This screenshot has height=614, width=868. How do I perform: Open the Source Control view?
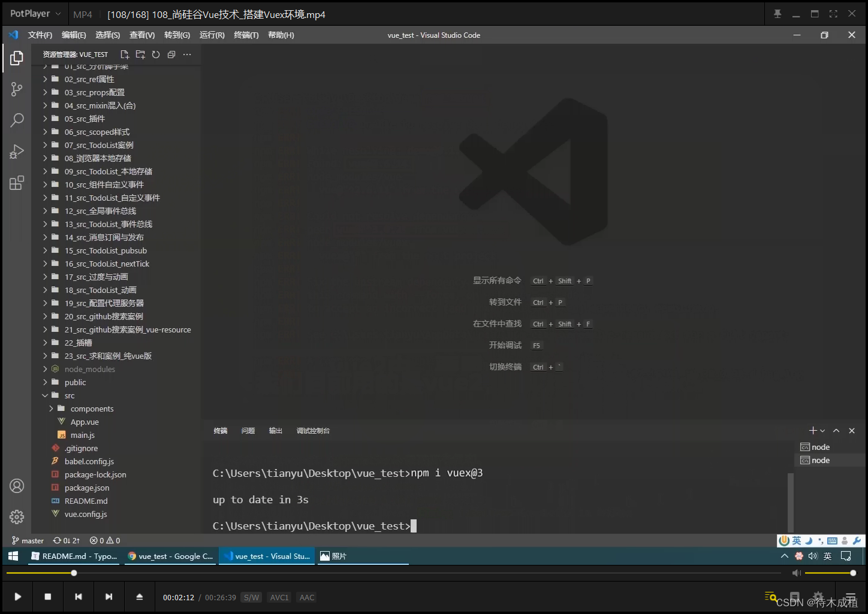pyautogui.click(x=17, y=89)
